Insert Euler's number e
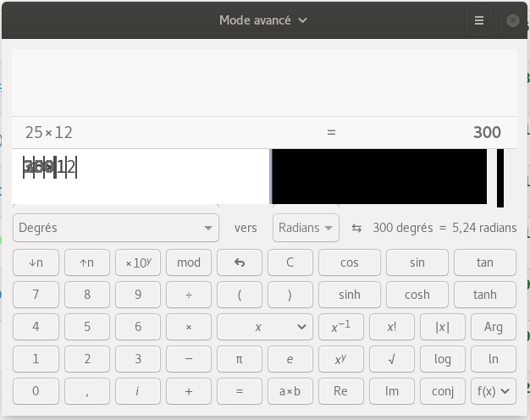The height and width of the screenshot is (420, 530). pos(290,359)
